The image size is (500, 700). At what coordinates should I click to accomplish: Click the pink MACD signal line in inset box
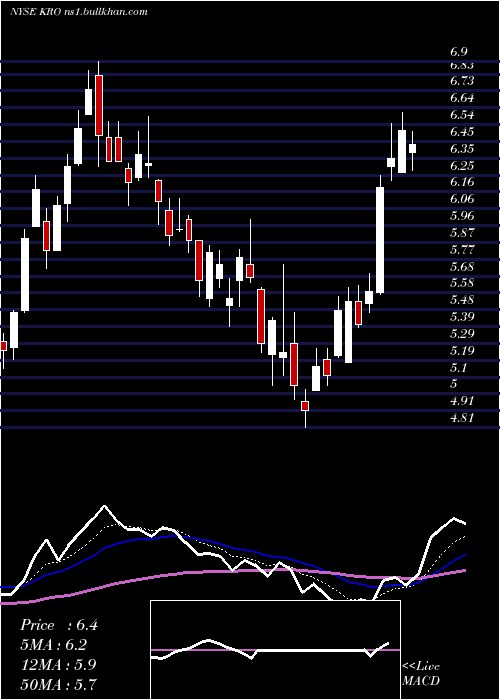click(275, 650)
